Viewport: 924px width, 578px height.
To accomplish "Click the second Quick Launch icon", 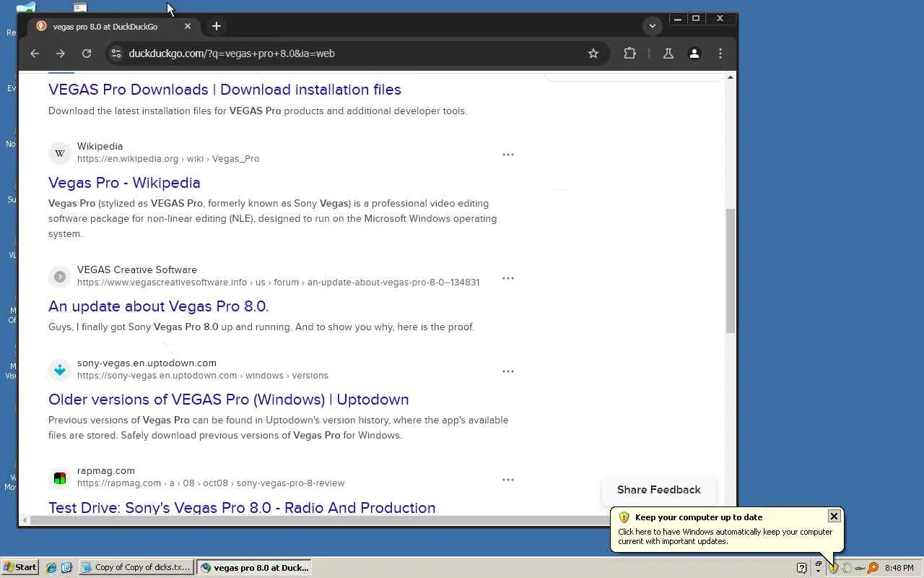I will click(x=66, y=568).
